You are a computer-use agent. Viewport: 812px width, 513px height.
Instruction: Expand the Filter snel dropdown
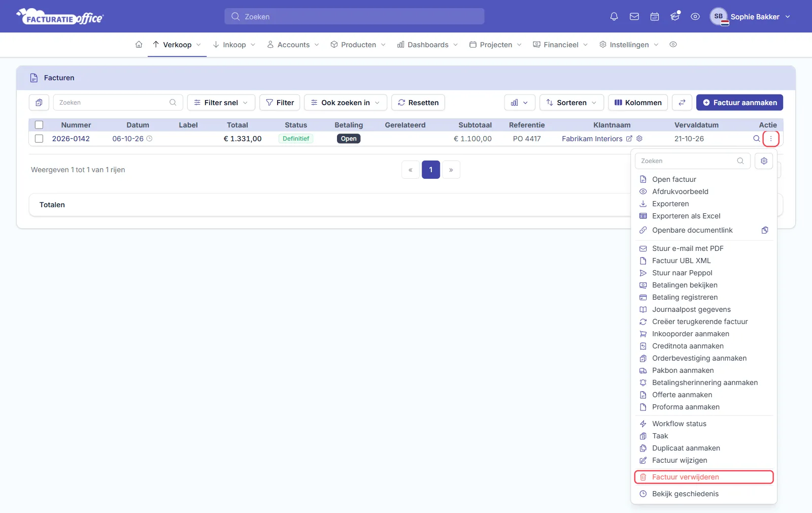pyautogui.click(x=221, y=103)
